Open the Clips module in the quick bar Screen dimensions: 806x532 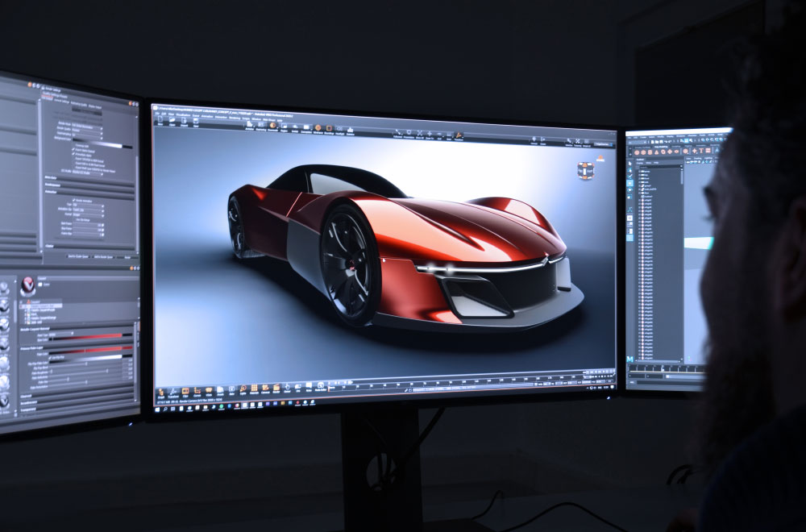(x=185, y=391)
